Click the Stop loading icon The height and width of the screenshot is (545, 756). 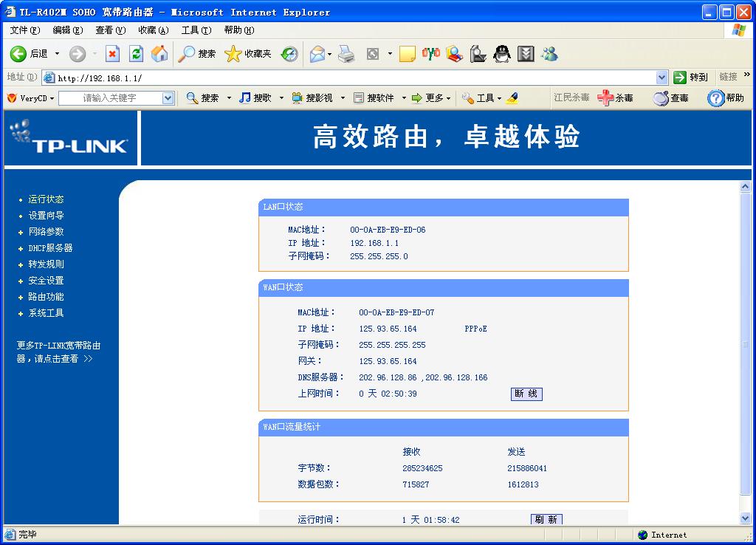tap(114, 54)
